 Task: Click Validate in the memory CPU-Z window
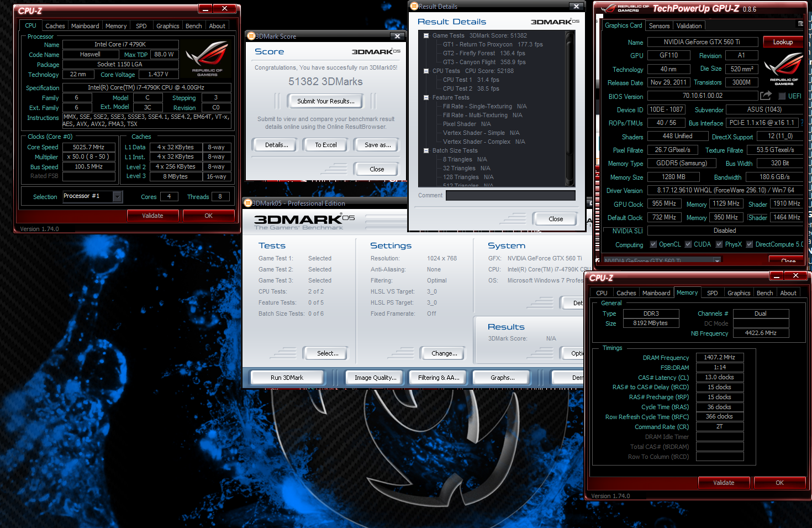click(x=724, y=483)
